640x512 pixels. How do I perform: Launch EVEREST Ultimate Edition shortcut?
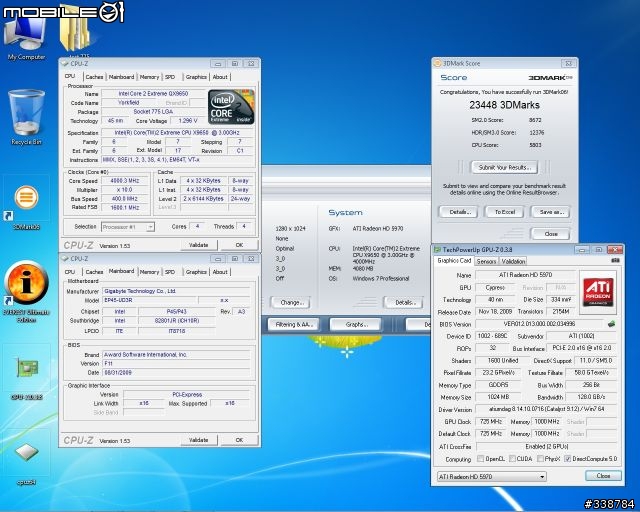tap(26, 291)
